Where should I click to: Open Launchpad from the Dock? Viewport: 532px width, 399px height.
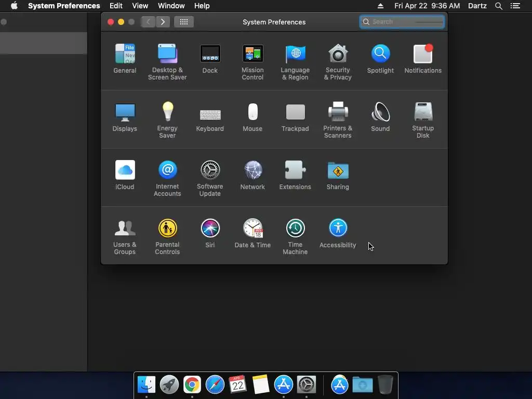pyautogui.click(x=169, y=385)
